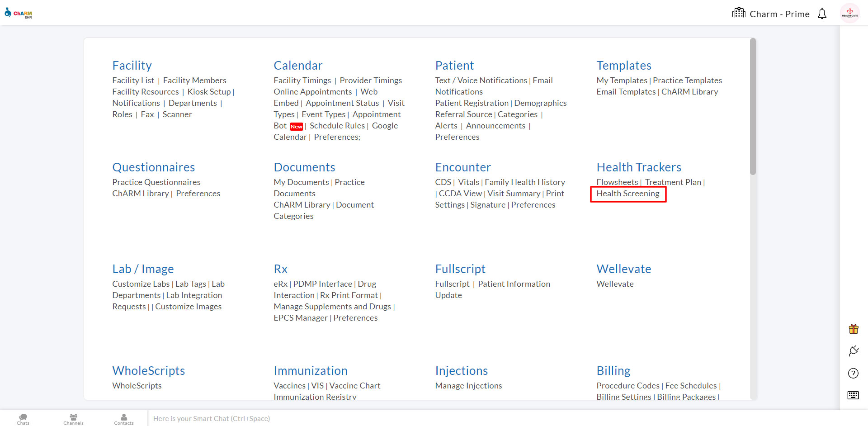Go to Provider Timings settings
The height and width of the screenshot is (426, 868).
pos(371,80)
